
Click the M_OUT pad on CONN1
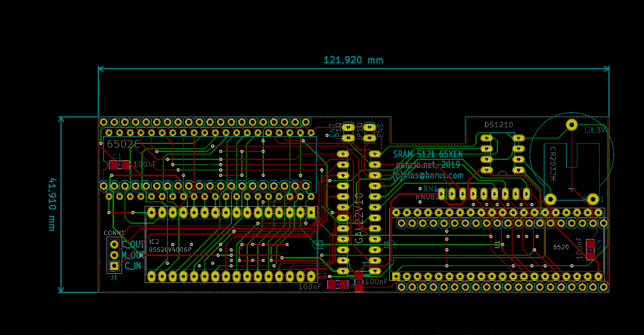[114, 255]
